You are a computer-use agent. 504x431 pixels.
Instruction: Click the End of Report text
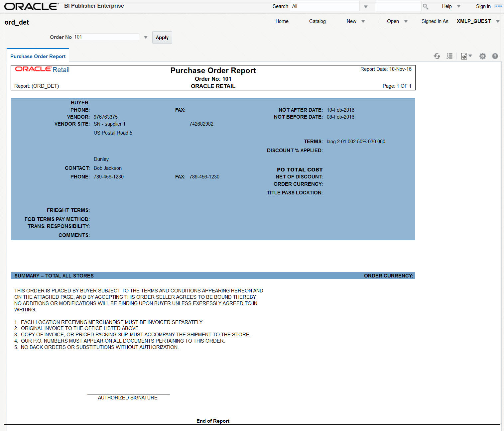(x=213, y=421)
